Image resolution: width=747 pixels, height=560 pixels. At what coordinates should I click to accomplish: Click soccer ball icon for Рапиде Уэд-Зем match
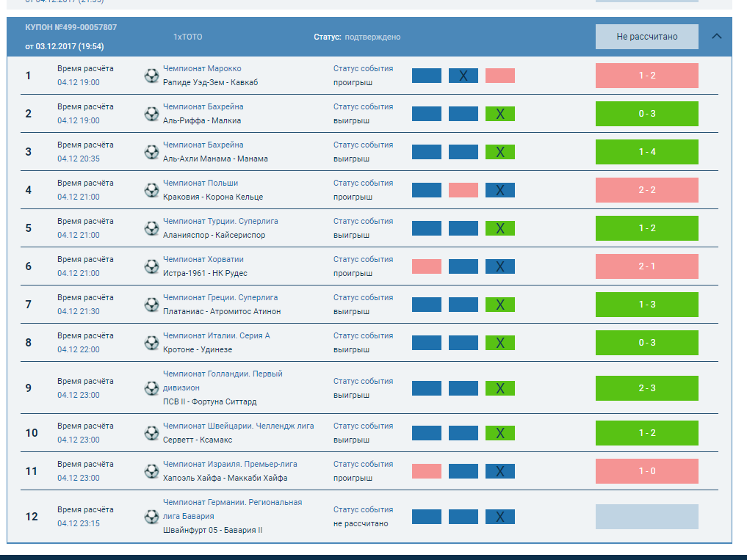tap(151, 76)
